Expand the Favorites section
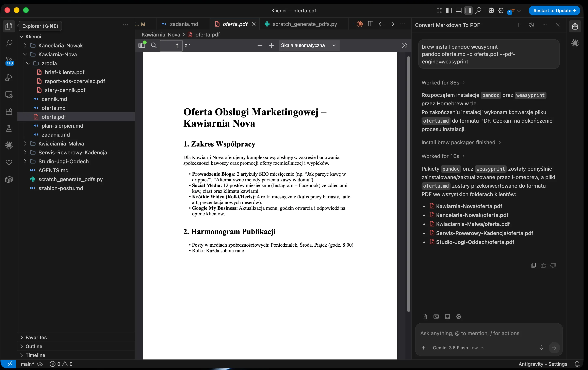The height and width of the screenshot is (370, 588). 76,338
